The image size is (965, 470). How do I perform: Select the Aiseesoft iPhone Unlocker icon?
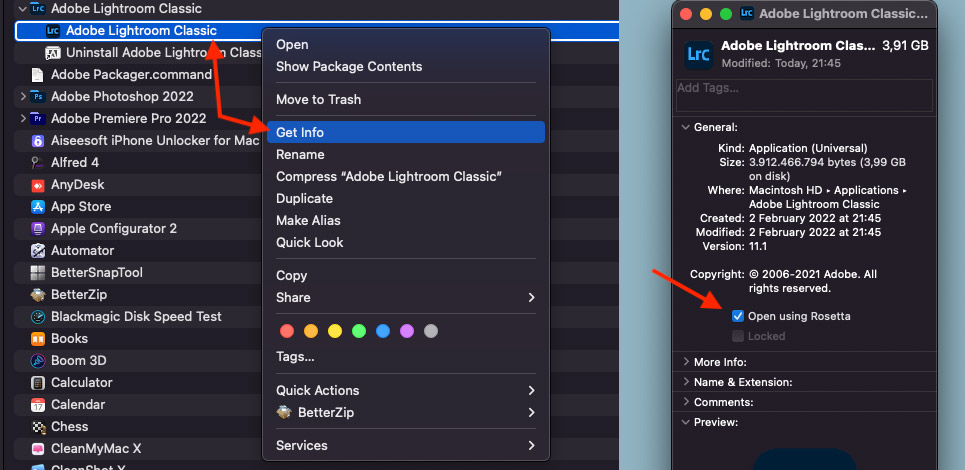(x=38, y=141)
